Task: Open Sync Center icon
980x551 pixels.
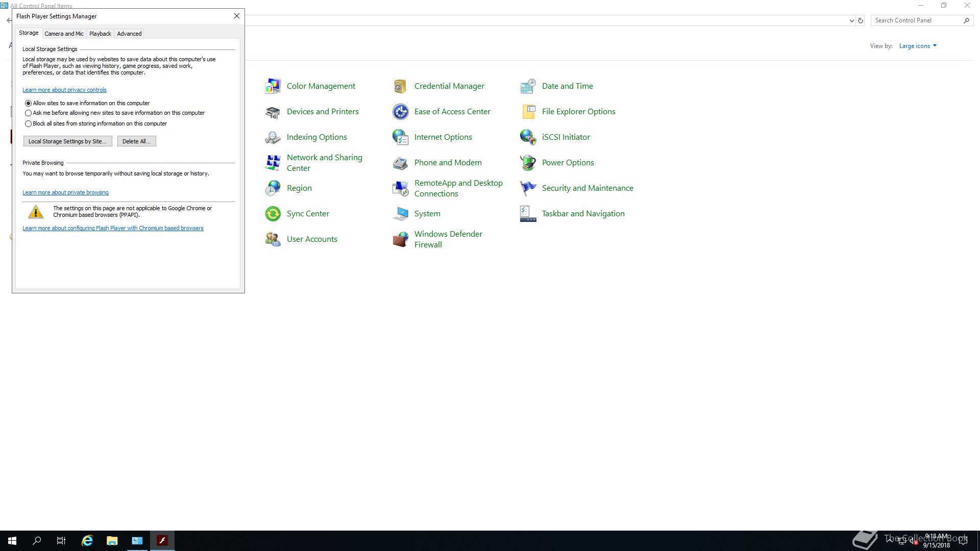Action: (273, 214)
